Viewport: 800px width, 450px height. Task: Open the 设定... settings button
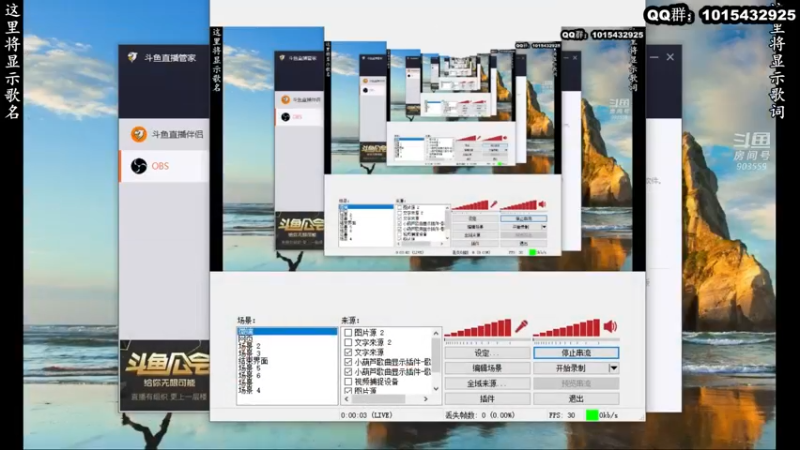tap(487, 353)
